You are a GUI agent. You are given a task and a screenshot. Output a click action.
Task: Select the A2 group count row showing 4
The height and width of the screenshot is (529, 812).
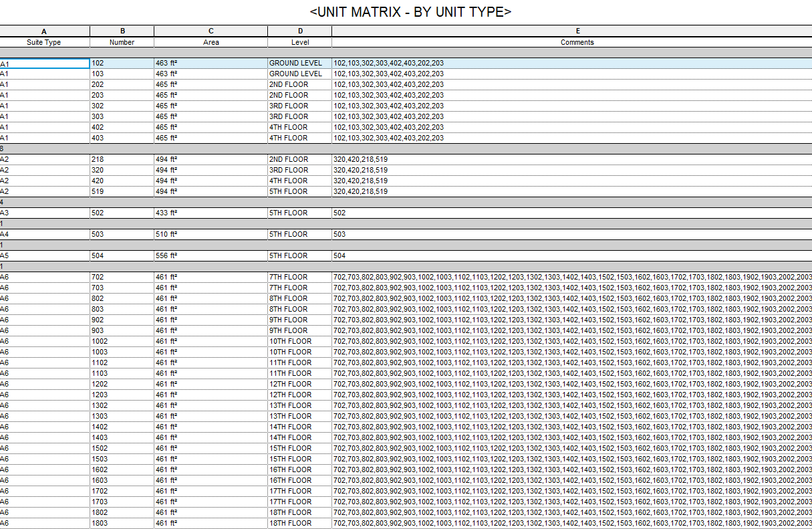[406, 202]
